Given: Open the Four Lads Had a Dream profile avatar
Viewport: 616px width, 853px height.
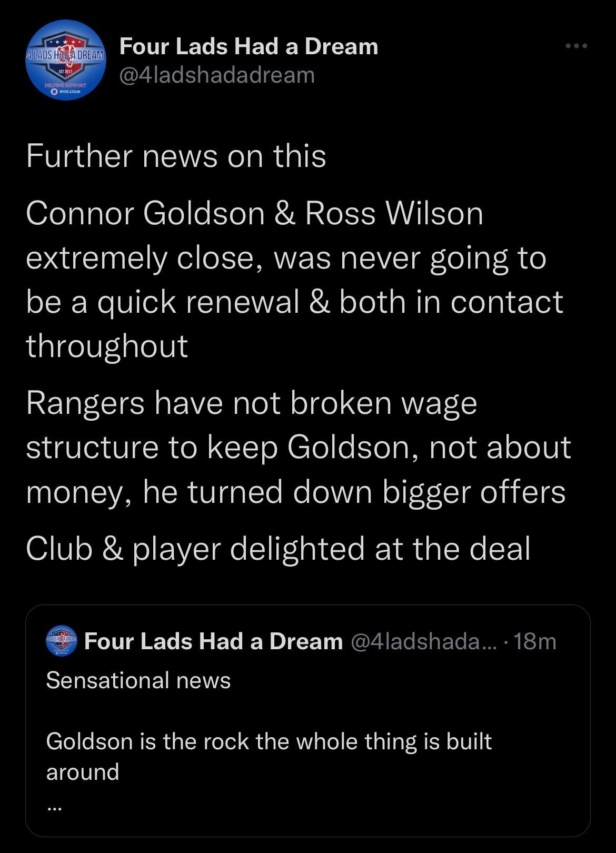Looking at the screenshot, I should (66, 59).
